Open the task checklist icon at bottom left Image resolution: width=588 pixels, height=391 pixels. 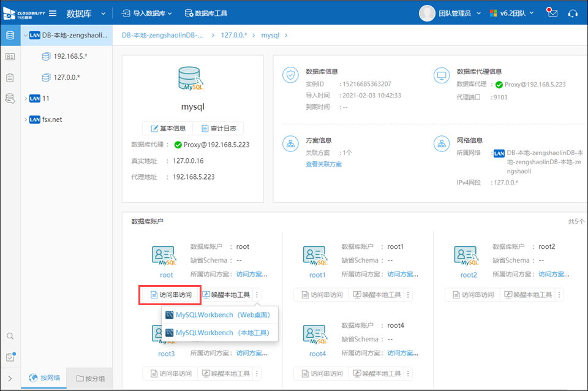[10, 357]
